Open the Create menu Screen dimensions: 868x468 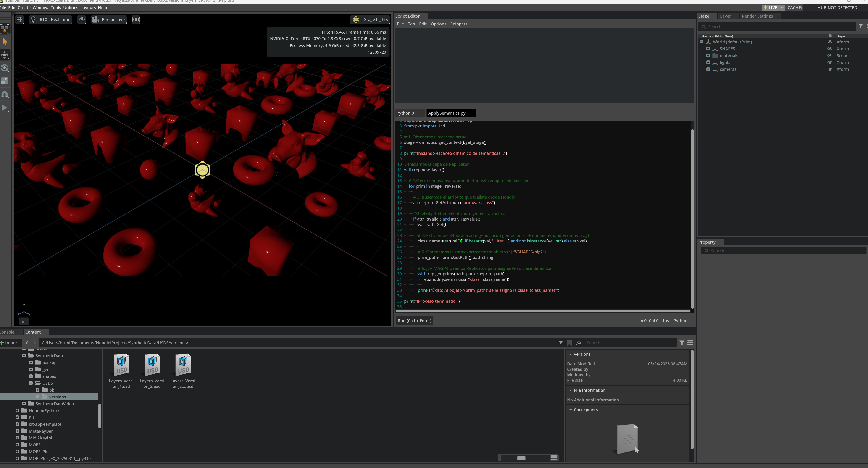coord(24,7)
